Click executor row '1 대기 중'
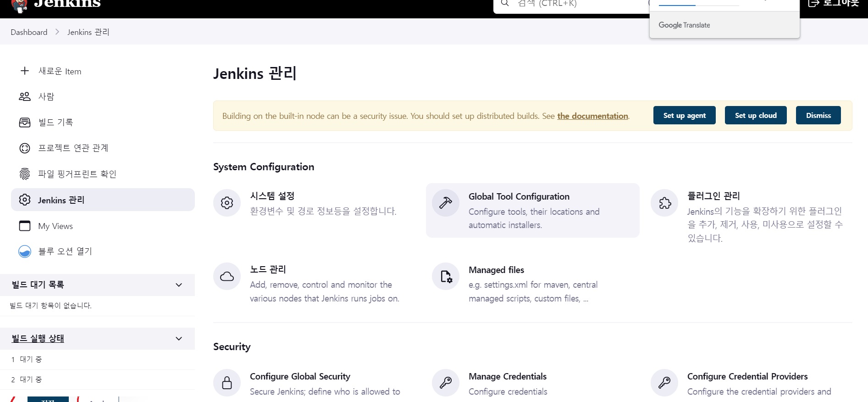This screenshot has height=402, width=868. (x=97, y=359)
